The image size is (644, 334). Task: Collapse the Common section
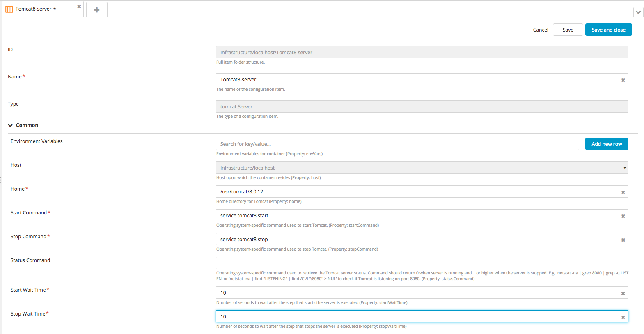(10, 125)
